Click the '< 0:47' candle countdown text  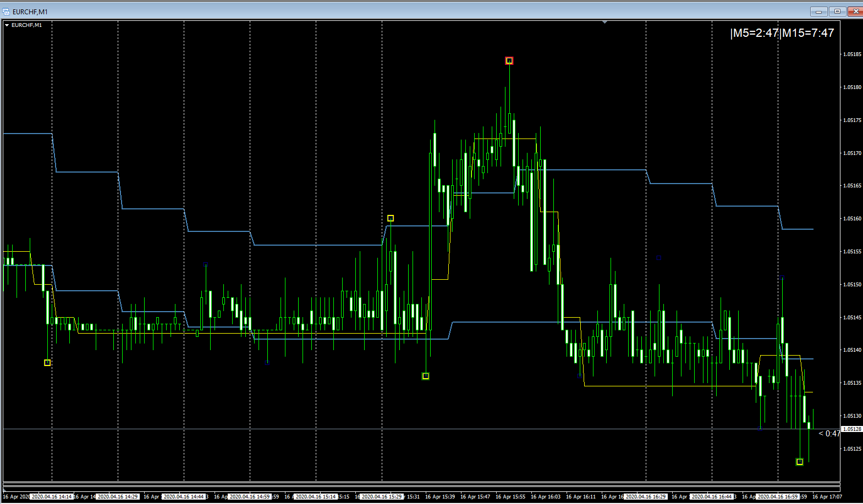point(829,434)
